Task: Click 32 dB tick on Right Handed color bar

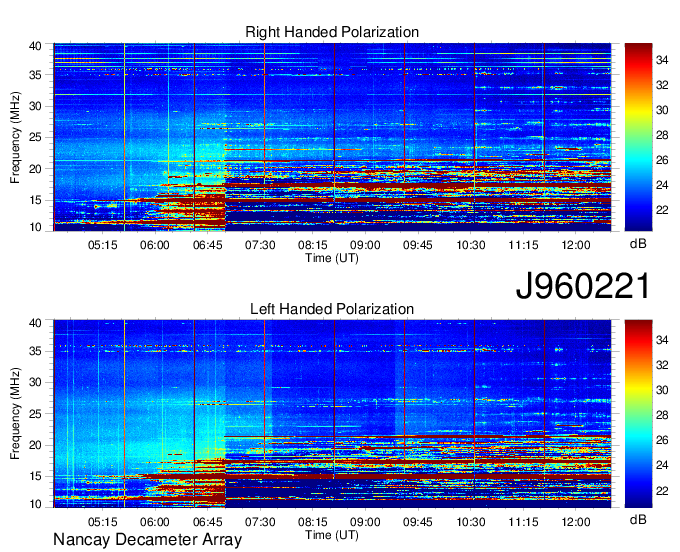Action: (662, 85)
